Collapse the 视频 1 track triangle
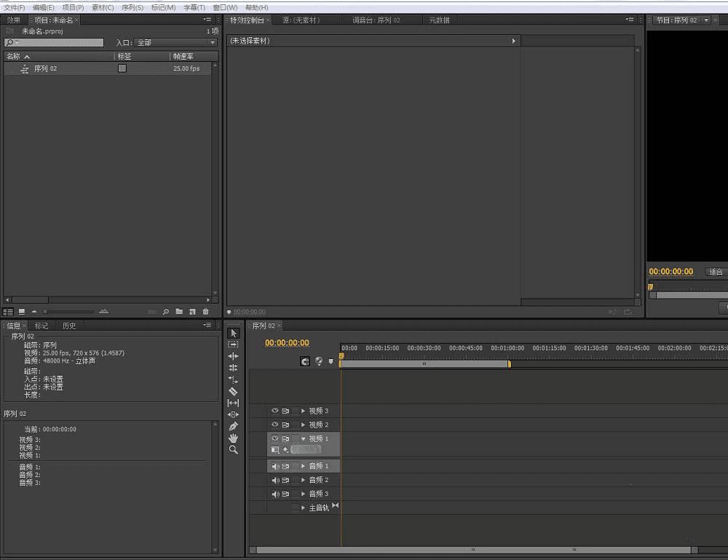Image resolution: width=728 pixels, height=560 pixels. click(304, 439)
